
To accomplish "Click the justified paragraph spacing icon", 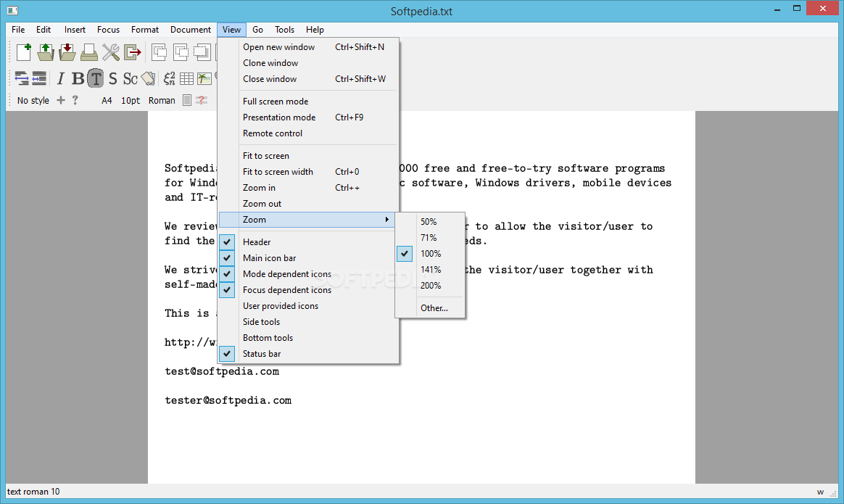I will click(39, 78).
